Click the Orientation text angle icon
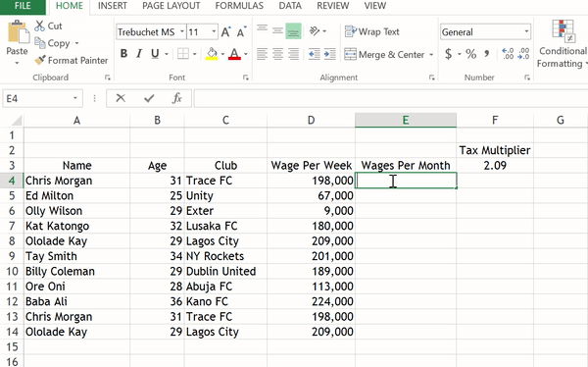Screen dimensions: 588x367 (x=315, y=30)
